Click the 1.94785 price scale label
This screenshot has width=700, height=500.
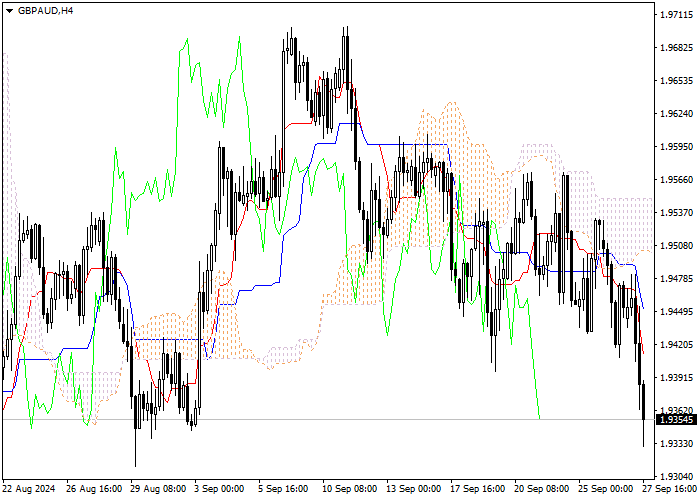(677, 279)
